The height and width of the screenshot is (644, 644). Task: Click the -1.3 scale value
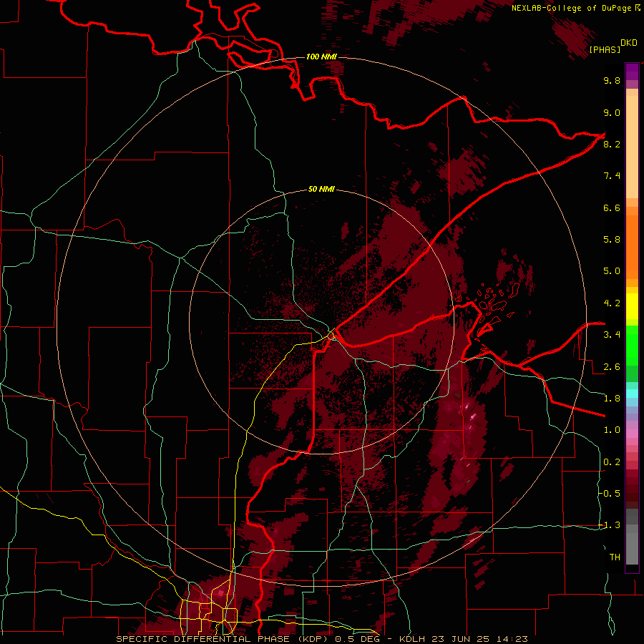tap(610, 525)
